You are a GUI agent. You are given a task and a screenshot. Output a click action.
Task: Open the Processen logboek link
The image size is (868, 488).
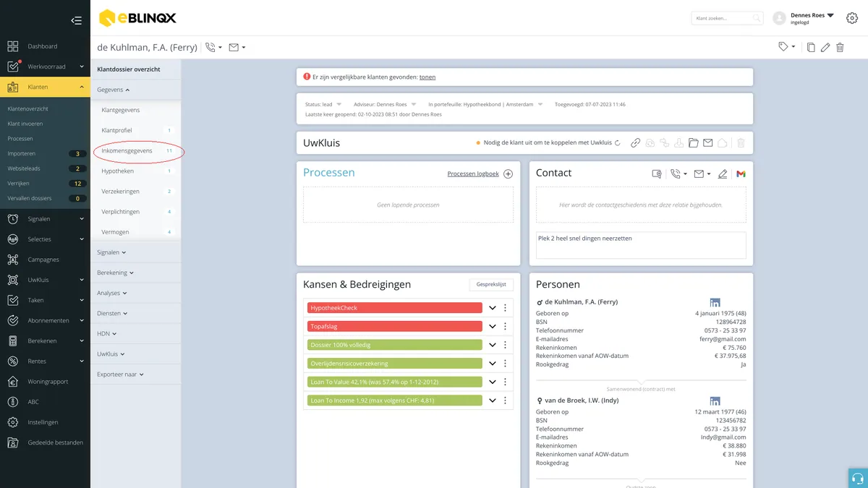(x=473, y=174)
